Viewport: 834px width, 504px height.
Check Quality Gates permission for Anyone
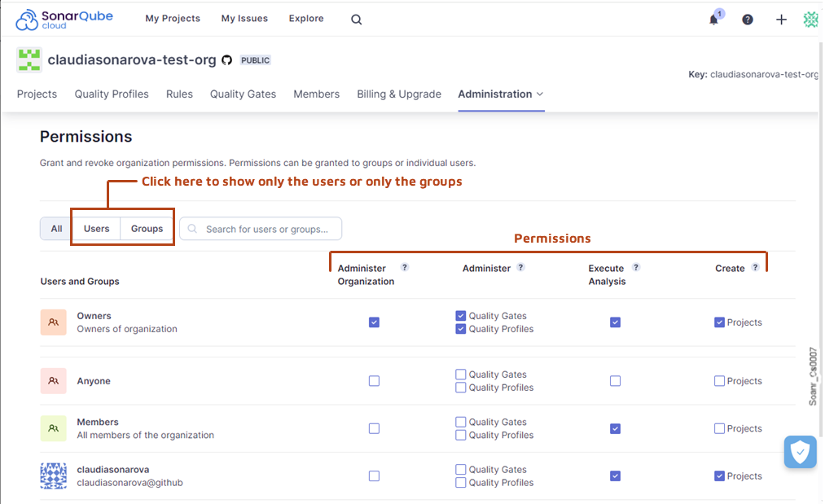[460, 374]
